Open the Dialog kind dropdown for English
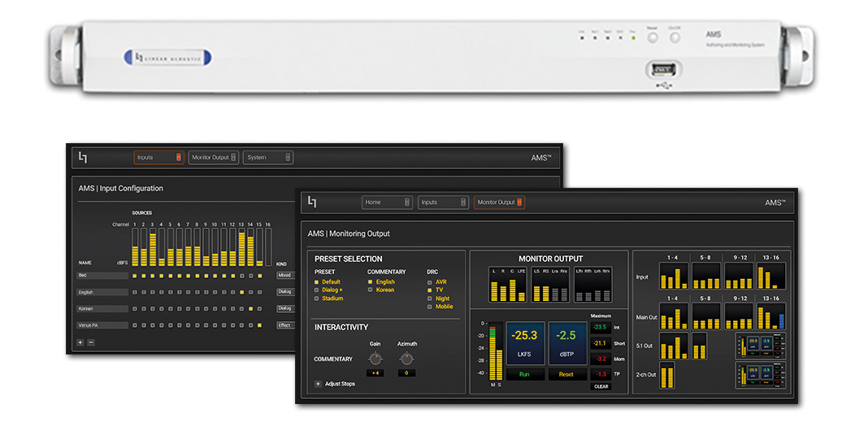This screenshot has height=426, width=868. (285, 292)
